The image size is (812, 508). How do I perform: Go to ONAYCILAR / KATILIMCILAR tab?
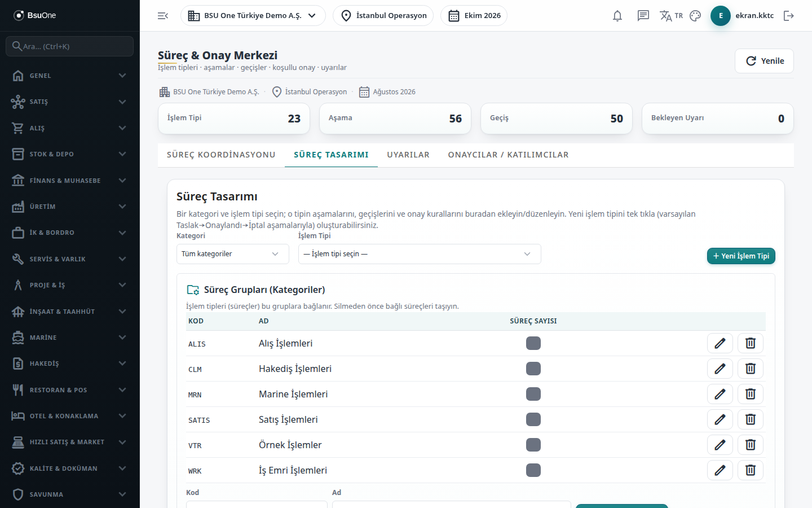pos(508,155)
